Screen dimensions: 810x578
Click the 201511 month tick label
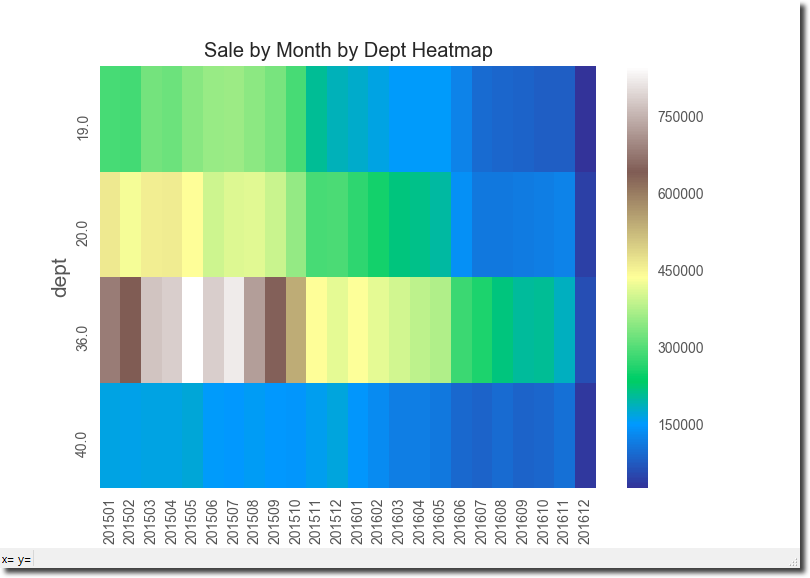tap(315, 522)
